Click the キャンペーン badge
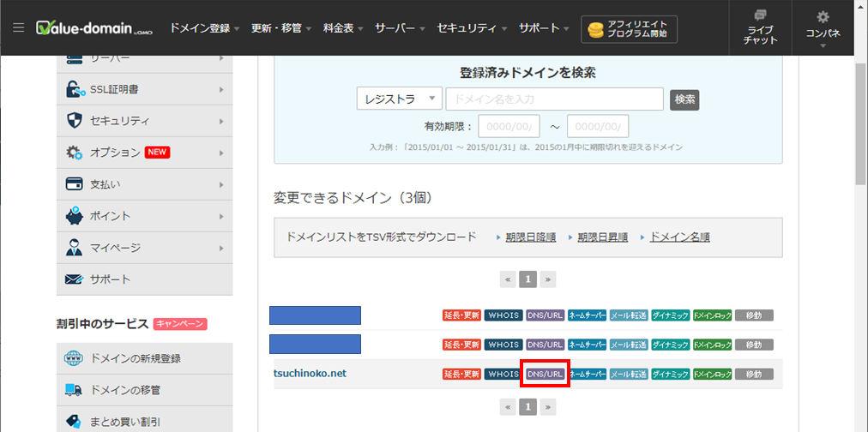This screenshot has width=868, height=432. pyautogui.click(x=180, y=324)
